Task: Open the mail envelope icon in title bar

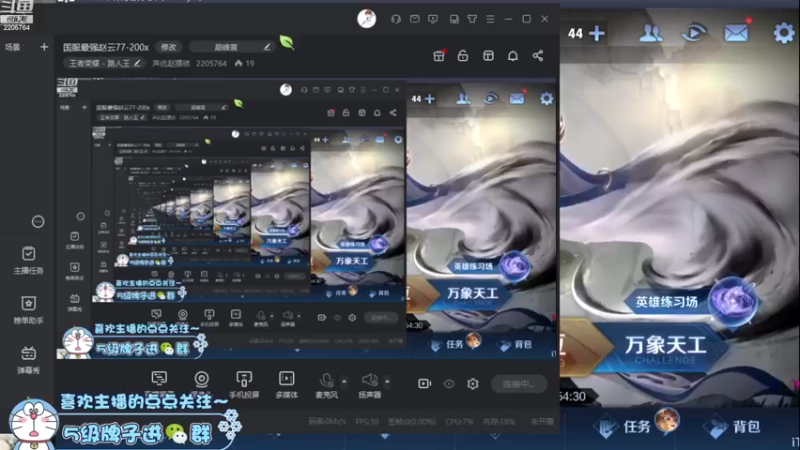Action: [x=414, y=19]
